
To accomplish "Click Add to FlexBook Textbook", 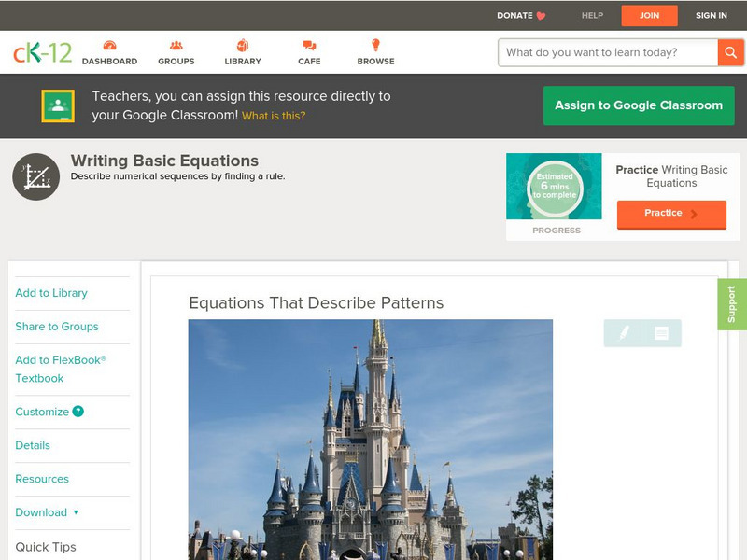I will (61, 369).
